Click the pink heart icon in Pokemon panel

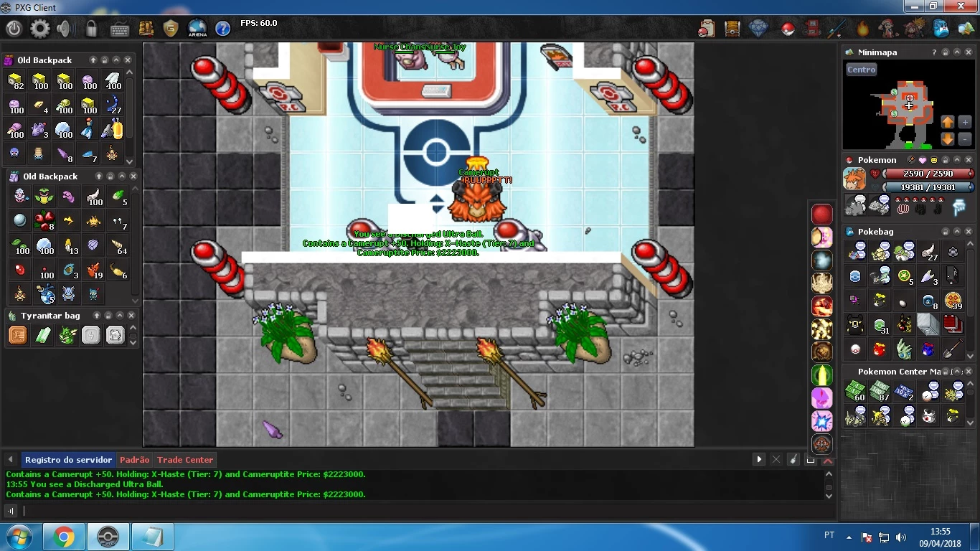point(923,160)
